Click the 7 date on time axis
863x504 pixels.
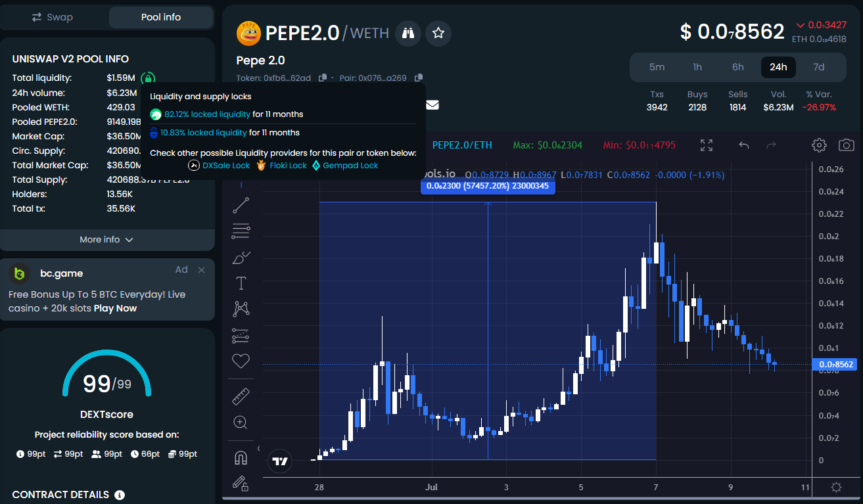(x=656, y=488)
